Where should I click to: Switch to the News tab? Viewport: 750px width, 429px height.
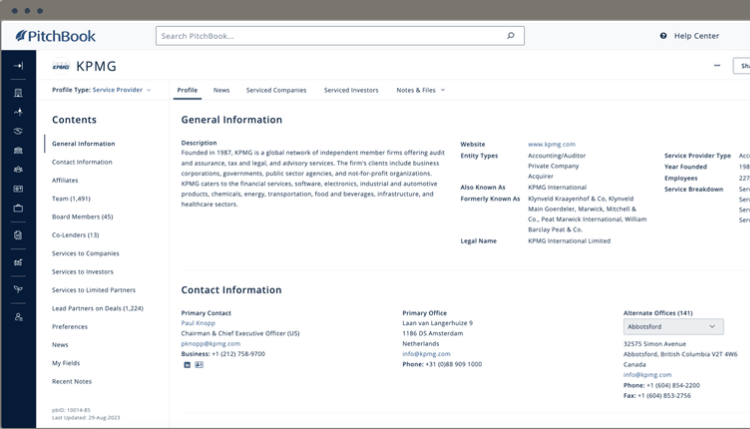click(x=221, y=90)
